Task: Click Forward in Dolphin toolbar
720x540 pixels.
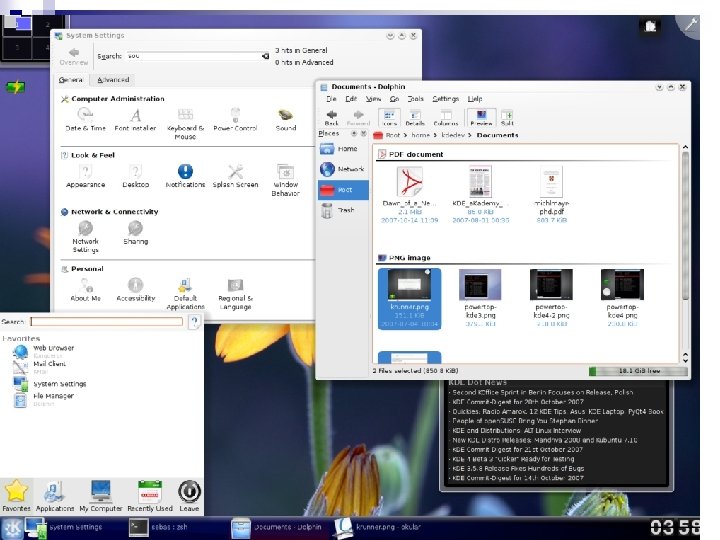Action: [358, 118]
